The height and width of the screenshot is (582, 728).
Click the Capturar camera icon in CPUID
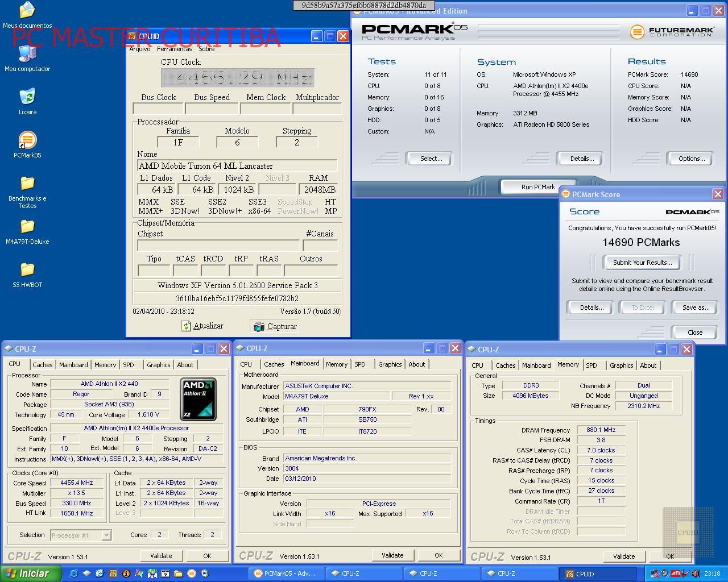pyautogui.click(x=259, y=326)
